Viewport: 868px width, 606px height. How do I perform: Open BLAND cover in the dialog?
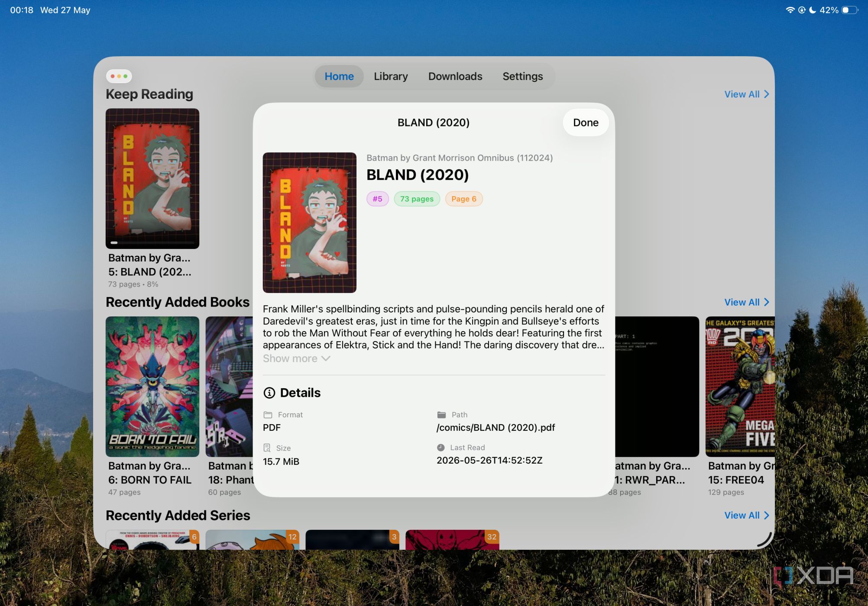point(310,222)
